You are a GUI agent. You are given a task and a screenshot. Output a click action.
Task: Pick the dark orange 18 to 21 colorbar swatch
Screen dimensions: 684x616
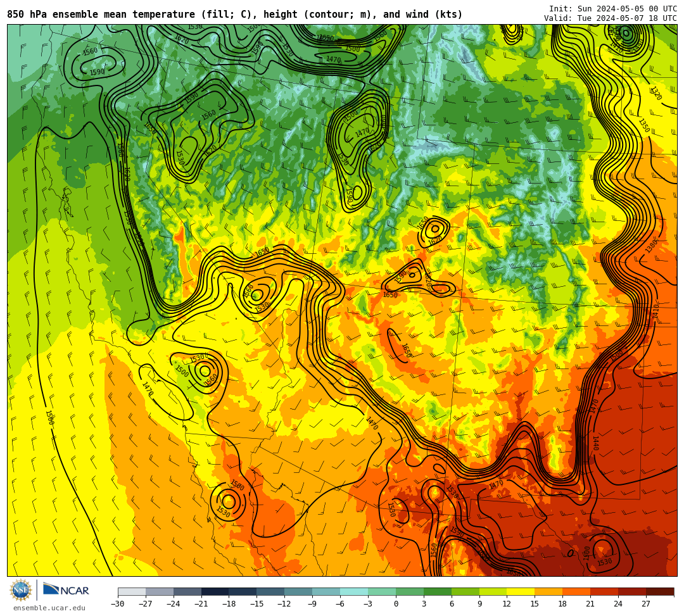click(577, 591)
